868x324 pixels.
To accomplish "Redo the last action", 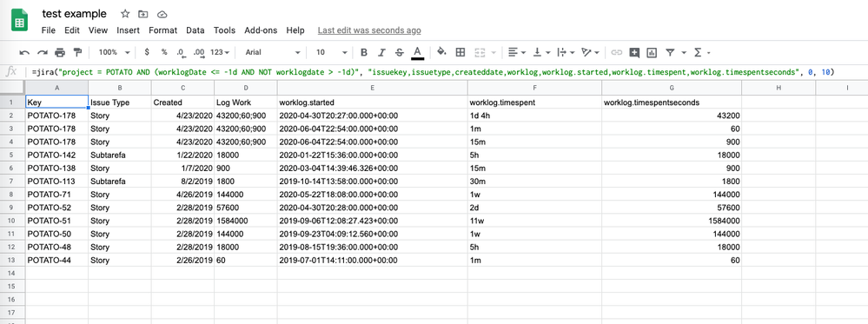I will tap(42, 52).
